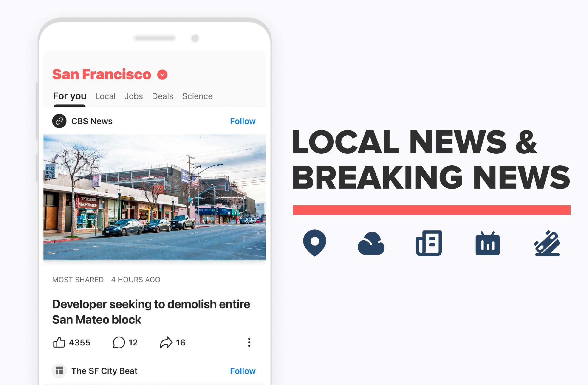The width and height of the screenshot is (588, 385).
Task: Open the Deals tab
Action: pos(163,96)
